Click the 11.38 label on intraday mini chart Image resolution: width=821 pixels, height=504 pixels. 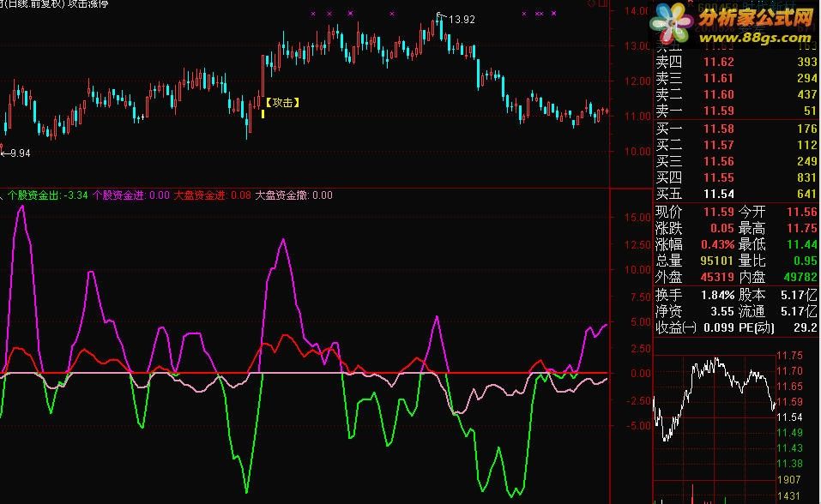pyautogui.click(x=789, y=463)
